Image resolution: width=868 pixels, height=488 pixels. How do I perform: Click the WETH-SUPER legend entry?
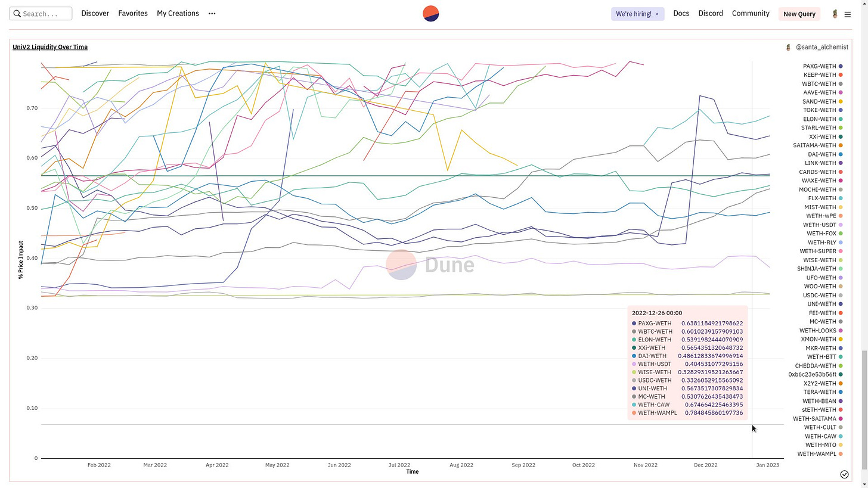821,251
